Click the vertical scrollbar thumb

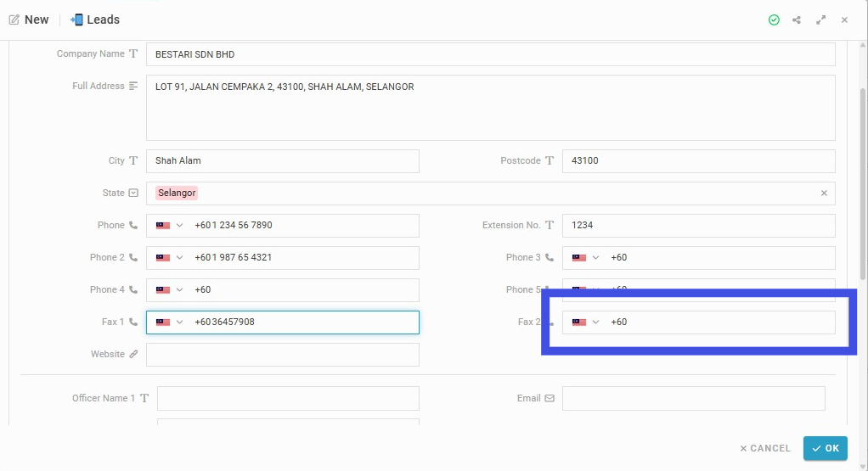(863, 183)
